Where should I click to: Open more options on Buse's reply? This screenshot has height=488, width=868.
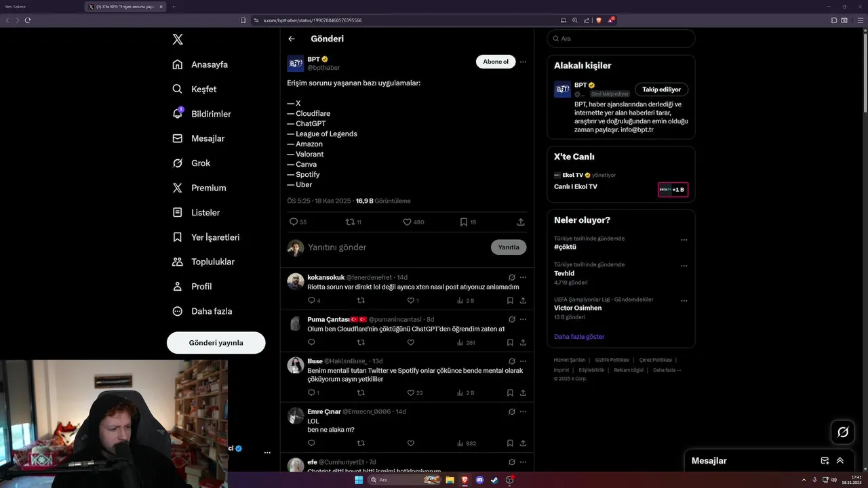pos(523,361)
